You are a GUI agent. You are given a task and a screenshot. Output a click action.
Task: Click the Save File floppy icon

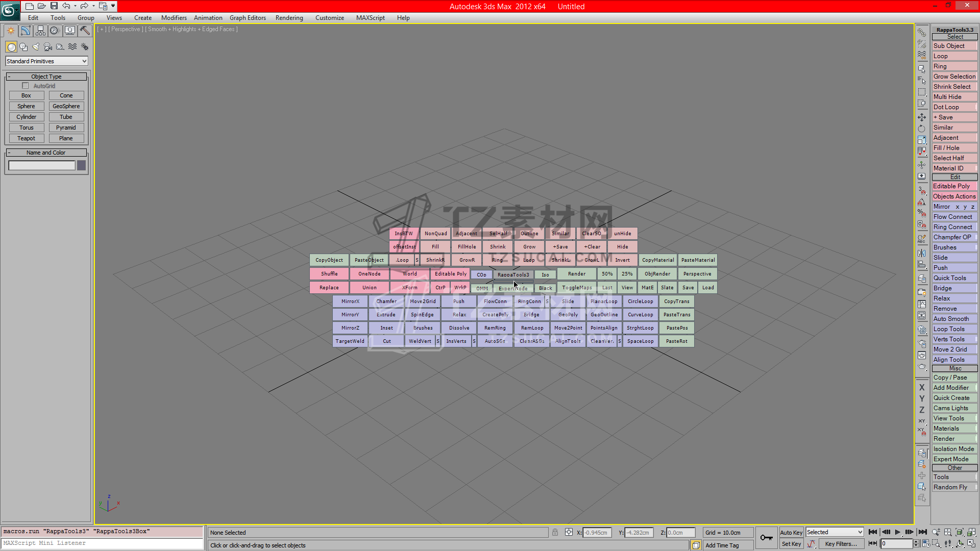coord(54,6)
